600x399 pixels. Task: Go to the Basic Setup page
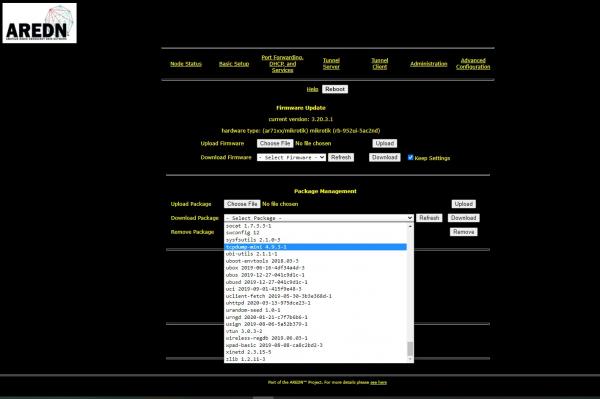click(234, 64)
